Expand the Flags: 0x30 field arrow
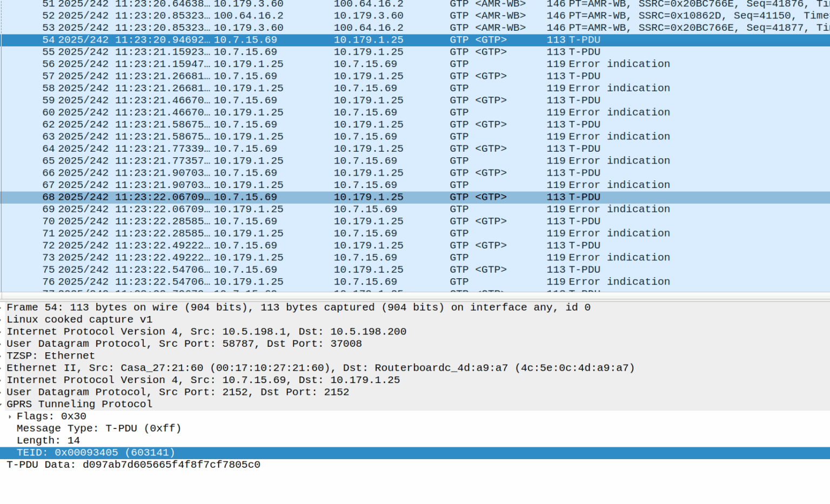The width and height of the screenshot is (830, 504). point(10,416)
